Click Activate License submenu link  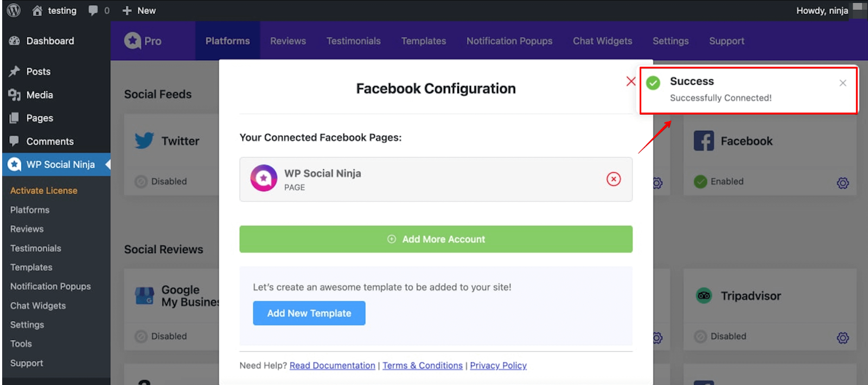(x=43, y=191)
